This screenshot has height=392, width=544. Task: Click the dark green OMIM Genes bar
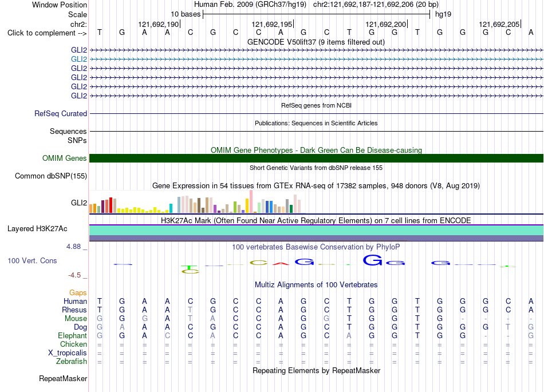pyautogui.click(x=316, y=158)
